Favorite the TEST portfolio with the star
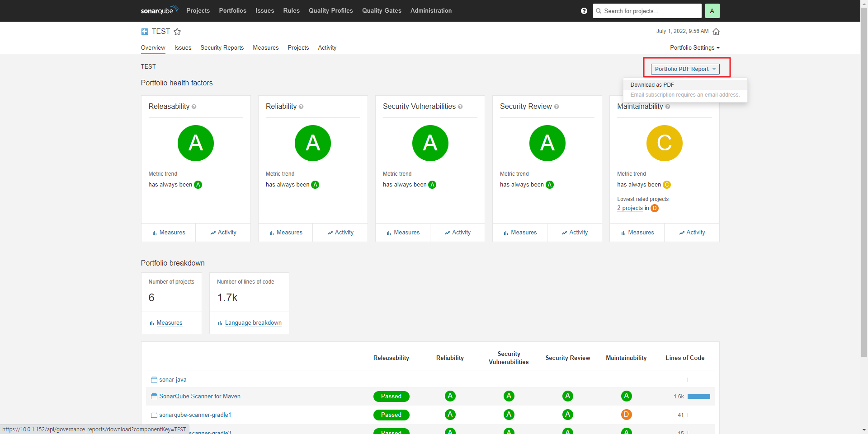The image size is (868, 434). click(x=177, y=32)
